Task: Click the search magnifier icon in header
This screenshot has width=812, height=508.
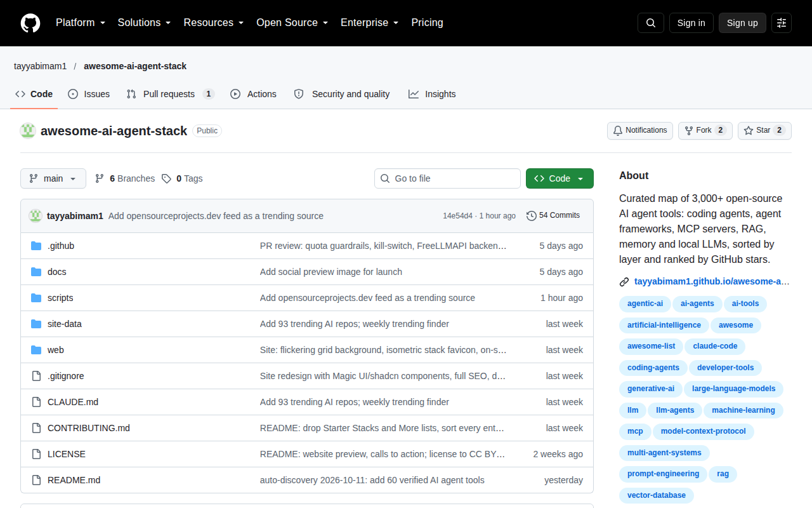Action: click(651, 23)
